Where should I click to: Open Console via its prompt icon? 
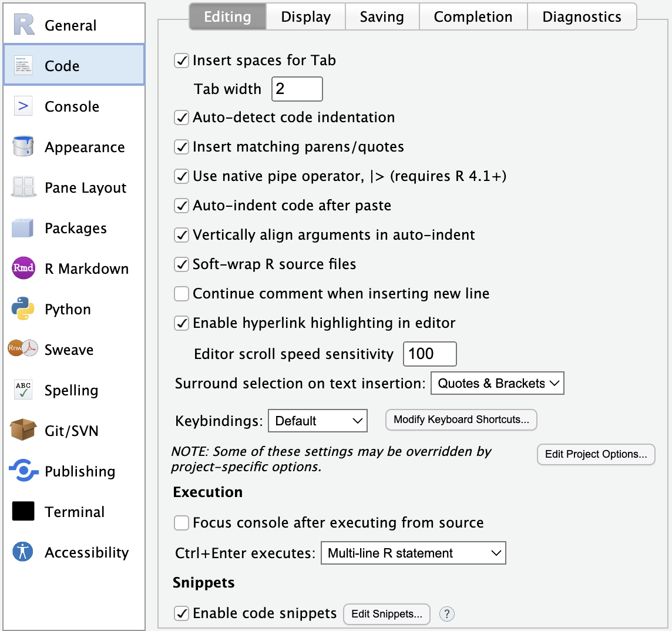click(23, 106)
